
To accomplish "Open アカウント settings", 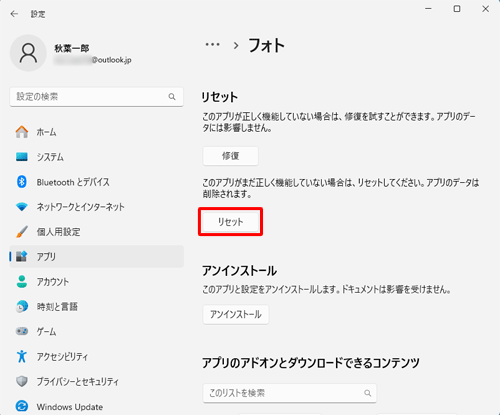I will pos(97,282).
